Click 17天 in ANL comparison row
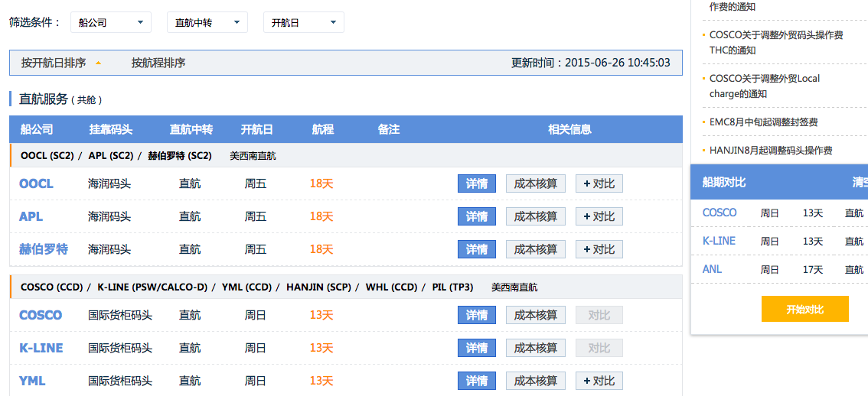This screenshot has width=868, height=396. click(813, 270)
